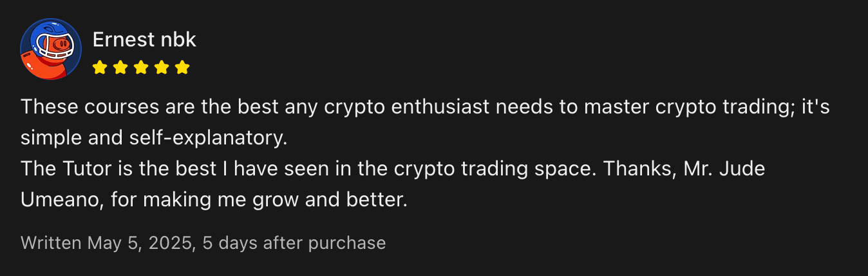Click the "Umeano, for making me grow" line
This screenshot has height=276, width=868.
[214, 200]
